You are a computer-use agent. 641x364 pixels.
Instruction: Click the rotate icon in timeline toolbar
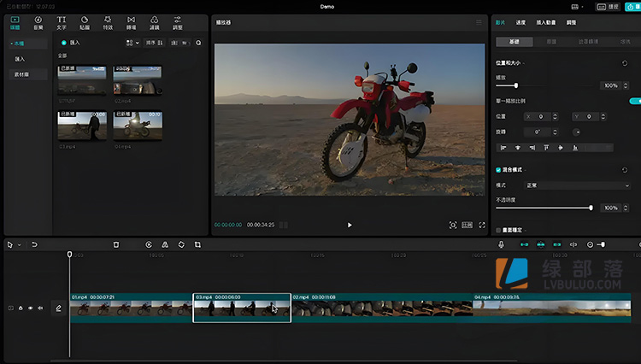coord(181,244)
